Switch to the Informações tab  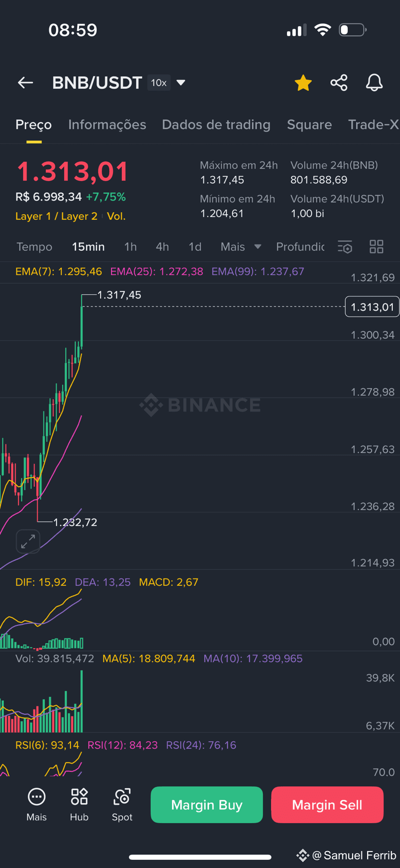(107, 125)
